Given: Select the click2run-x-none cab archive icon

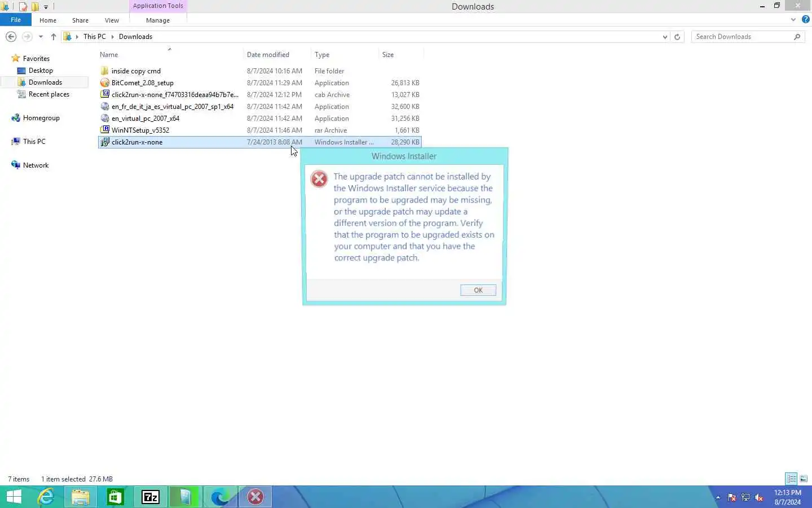Looking at the screenshot, I should [x=104, y=95].
